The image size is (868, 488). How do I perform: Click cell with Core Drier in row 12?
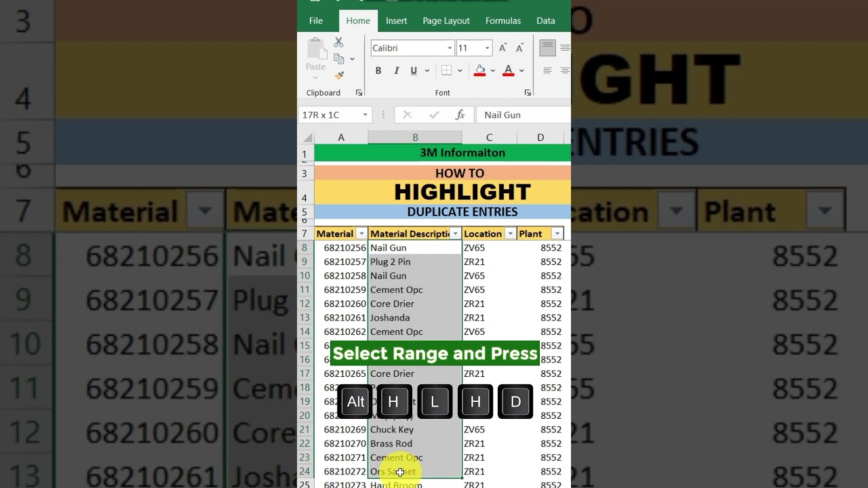tap(415, 304)
